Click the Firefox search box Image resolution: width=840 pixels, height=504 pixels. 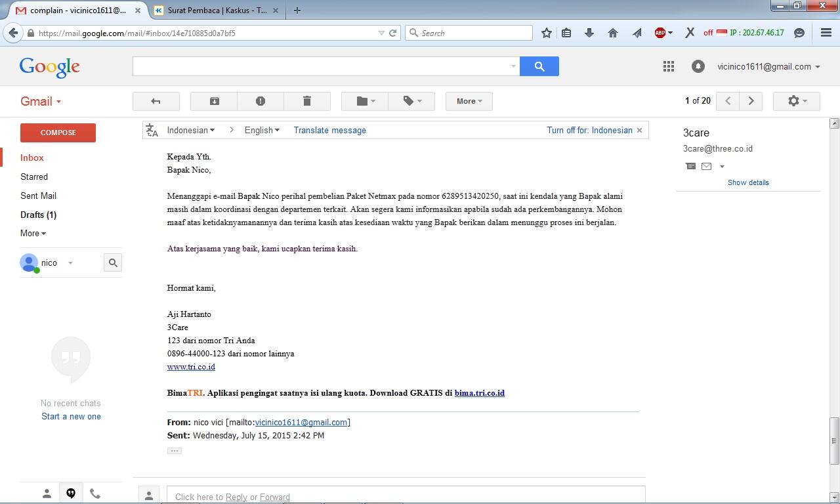pyautogui.click(x=469, y=33)
